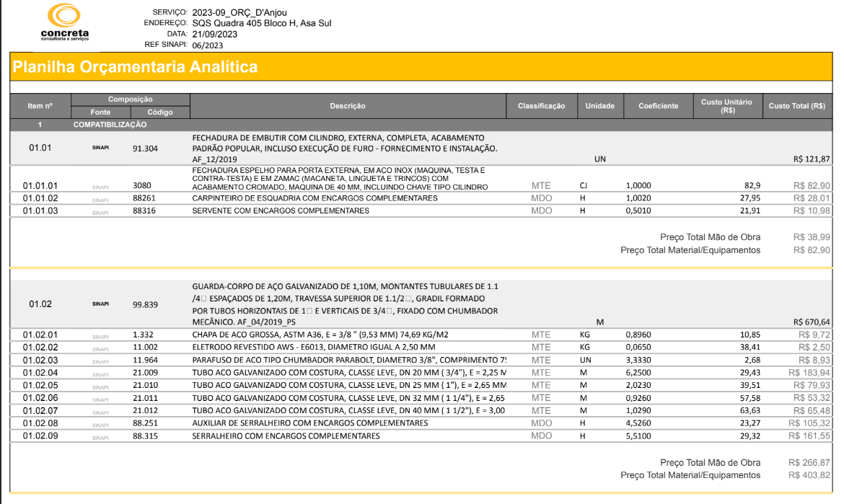
Task: Click item number 01.01
Action: (x=40, y=147)
